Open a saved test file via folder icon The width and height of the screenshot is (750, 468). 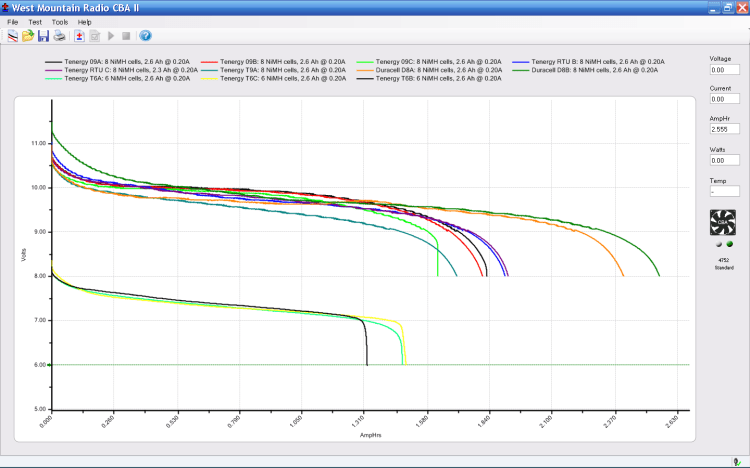coord(28,36)
